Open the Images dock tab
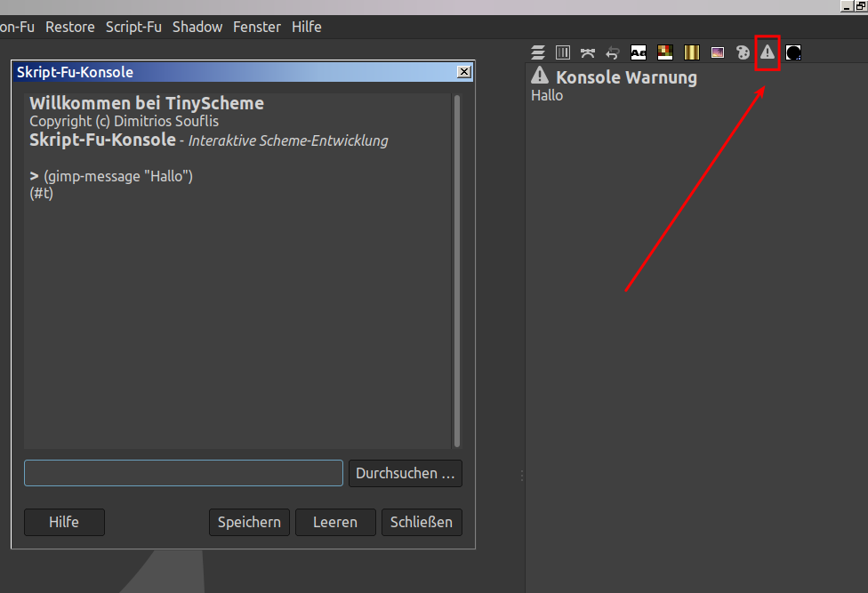The image size is (868, 593). tap(718, 52)
